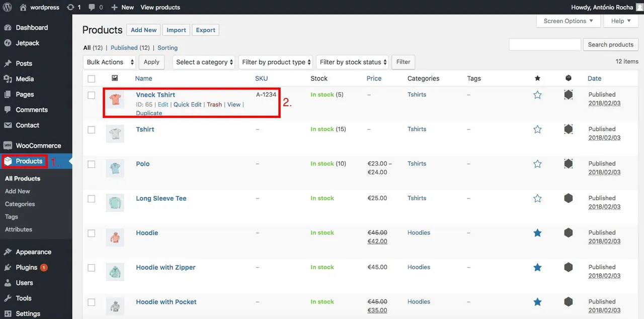The height and width of the screenshot is (319, 644).
Task: Click the Filter button
Action: click(404, 62)
